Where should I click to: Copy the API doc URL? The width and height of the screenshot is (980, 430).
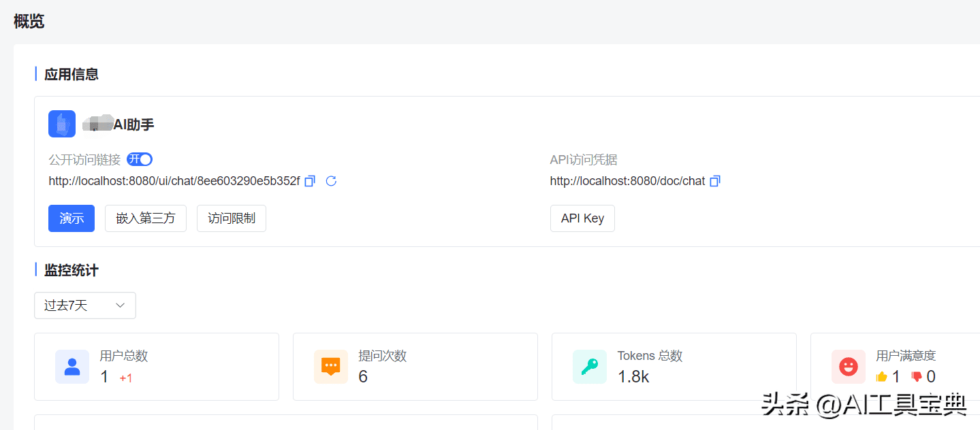click(x=715, y=181)
